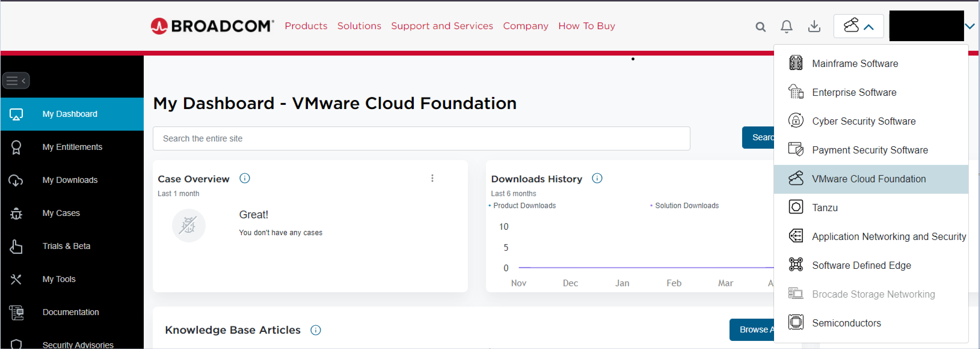
Task: Click the My Dashboard monitor icon
Action: [16, 114]
